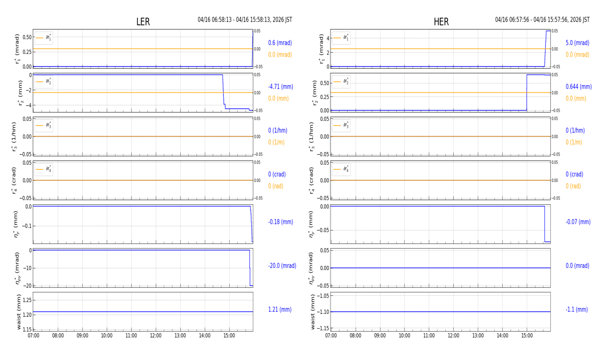The height and width of the screenshot is (364, 595).
Task: Click the LER y-axis label r2* (mm)
Action: 19,93
